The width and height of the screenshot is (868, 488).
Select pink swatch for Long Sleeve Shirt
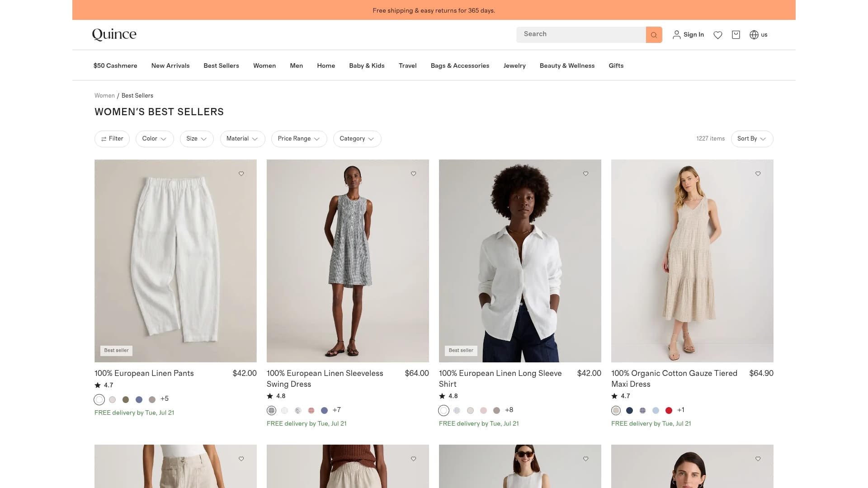(483, 410)
